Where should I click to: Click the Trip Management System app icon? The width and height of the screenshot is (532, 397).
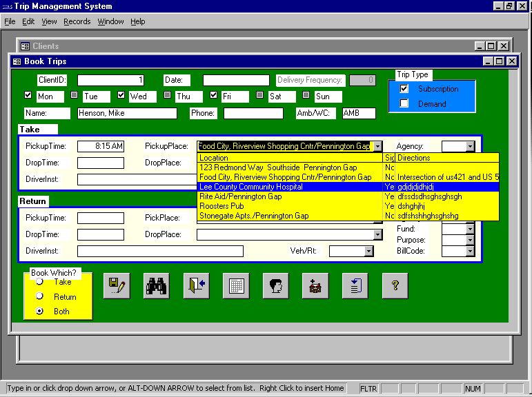coord(7,6)
